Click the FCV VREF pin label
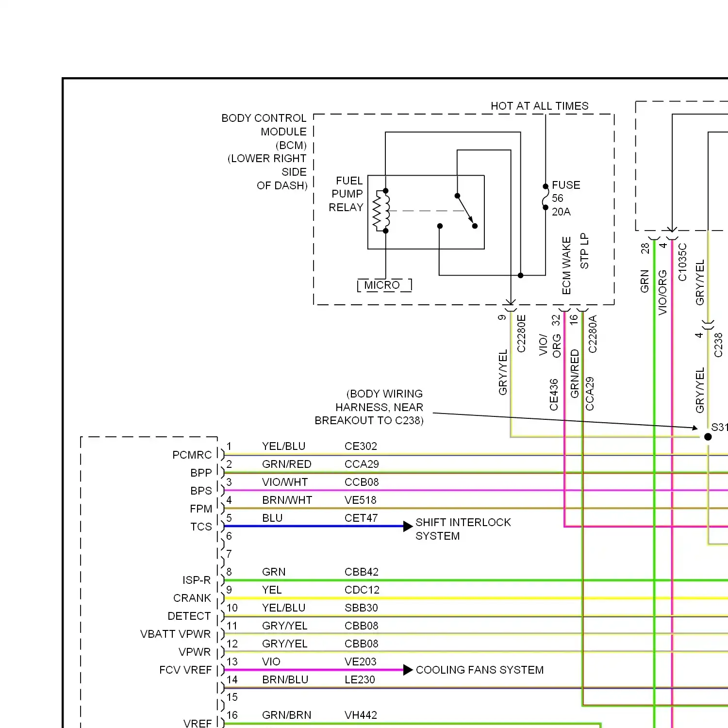 (185, 670)
